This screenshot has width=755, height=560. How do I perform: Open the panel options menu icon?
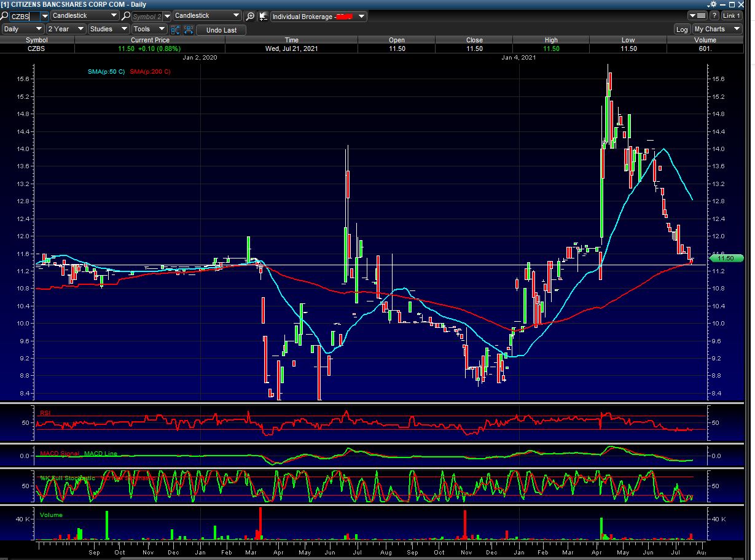tap(697, 16)
